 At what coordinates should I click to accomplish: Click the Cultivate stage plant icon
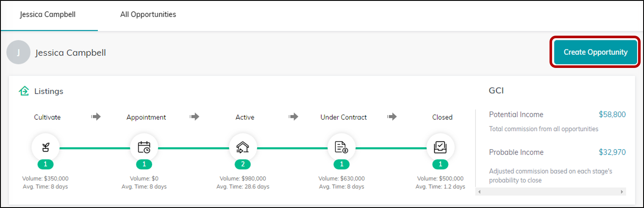point(45,148)
